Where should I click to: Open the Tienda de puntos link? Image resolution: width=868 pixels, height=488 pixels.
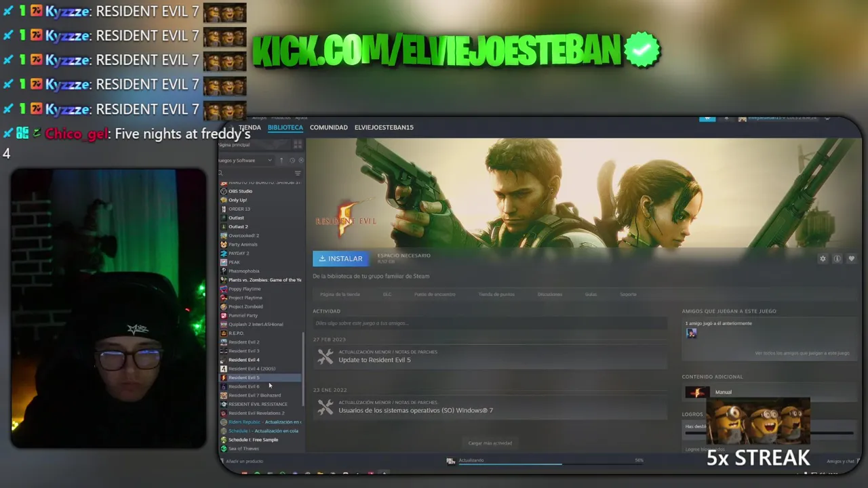[x=496, y=294]
